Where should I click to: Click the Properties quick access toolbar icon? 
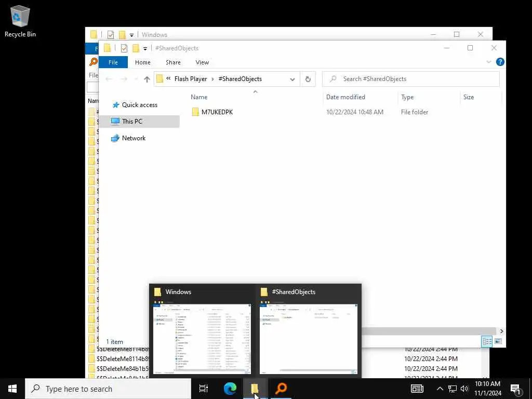point(124,48)
